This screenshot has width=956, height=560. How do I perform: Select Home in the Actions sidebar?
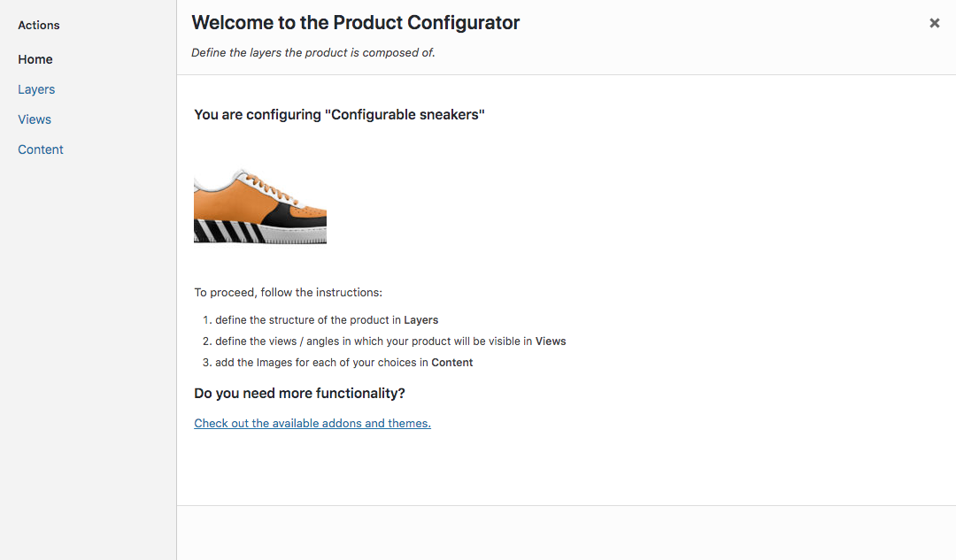pos(35,60)
